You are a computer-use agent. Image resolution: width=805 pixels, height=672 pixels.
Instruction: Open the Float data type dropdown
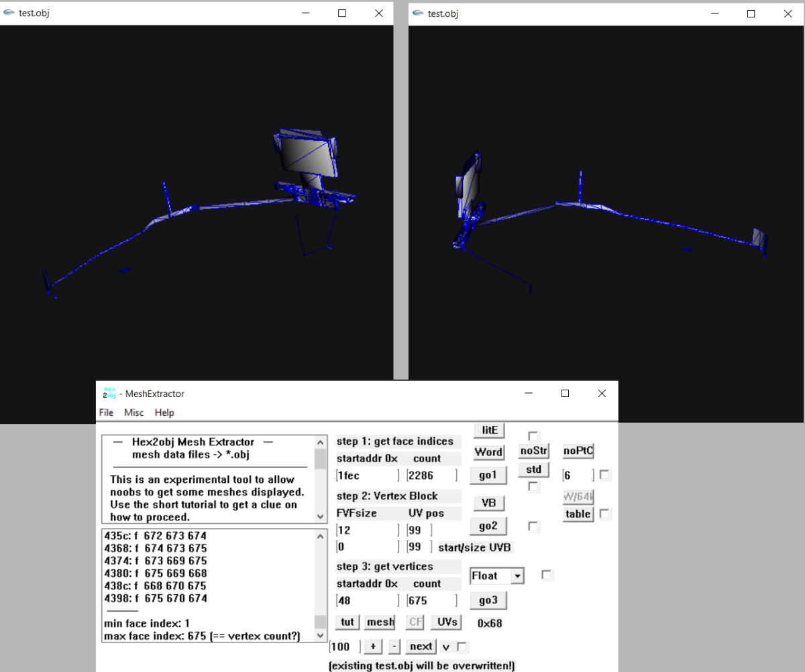tap(517, 575)
